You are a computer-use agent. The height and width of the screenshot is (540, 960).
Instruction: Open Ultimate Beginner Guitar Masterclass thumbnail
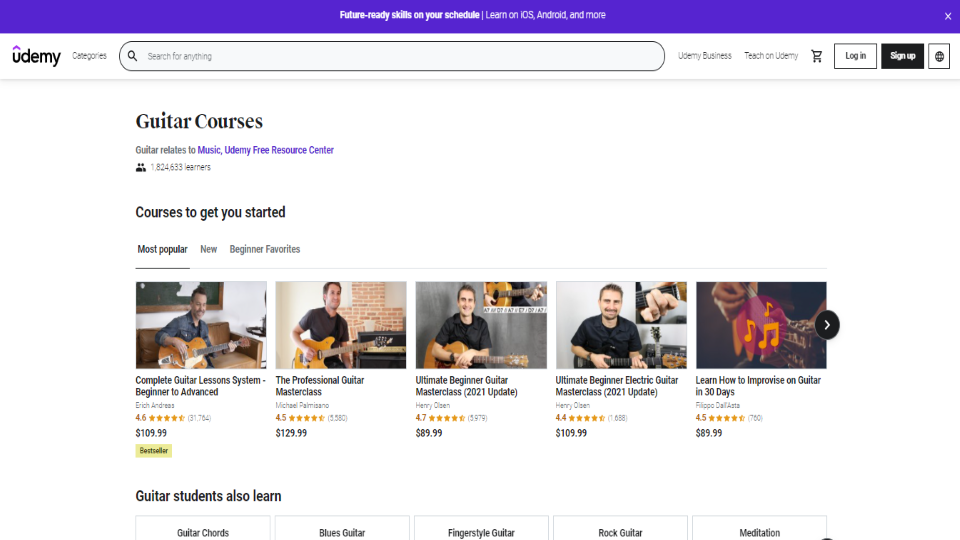click(481, 325)
